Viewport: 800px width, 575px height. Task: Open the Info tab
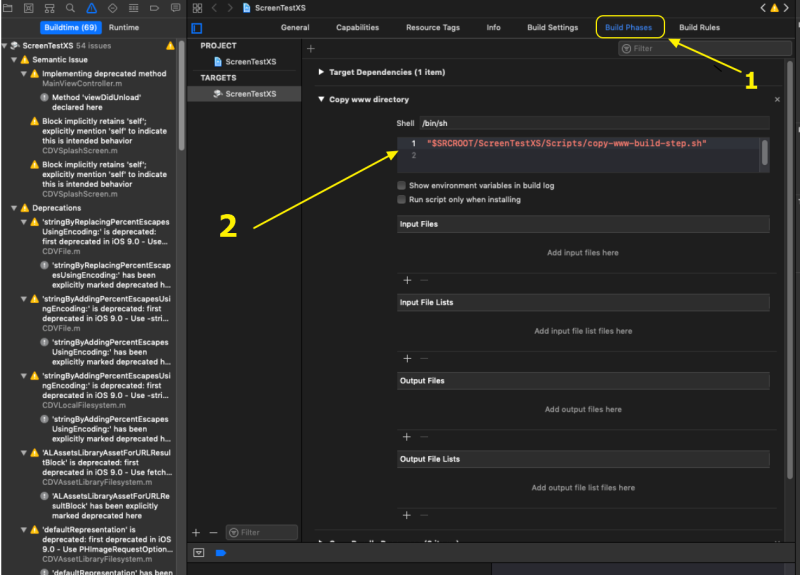[x=493, y=28]
